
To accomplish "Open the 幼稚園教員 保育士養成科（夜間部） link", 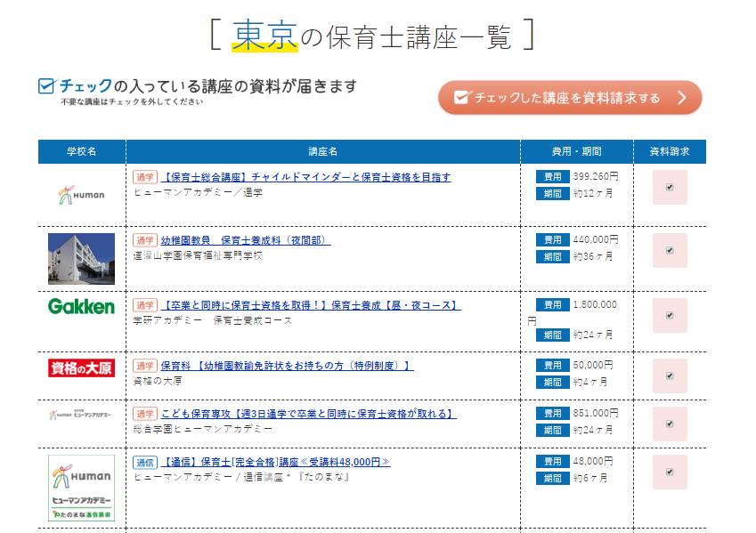I will 246,240.
